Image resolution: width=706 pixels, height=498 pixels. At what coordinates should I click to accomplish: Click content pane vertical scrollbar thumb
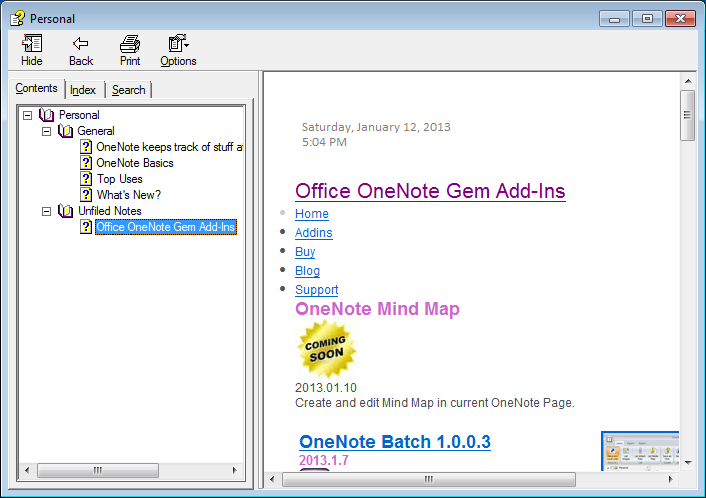coord(688,115)
